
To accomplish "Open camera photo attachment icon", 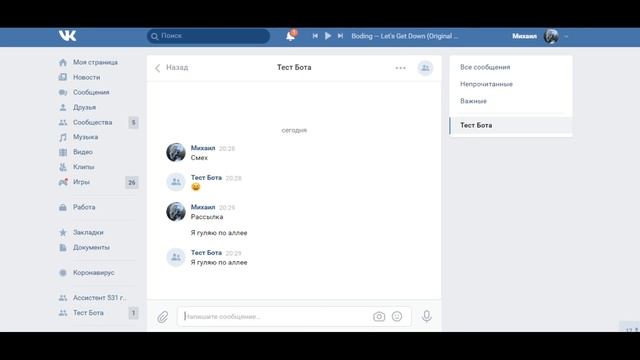I will click(379, 316).
